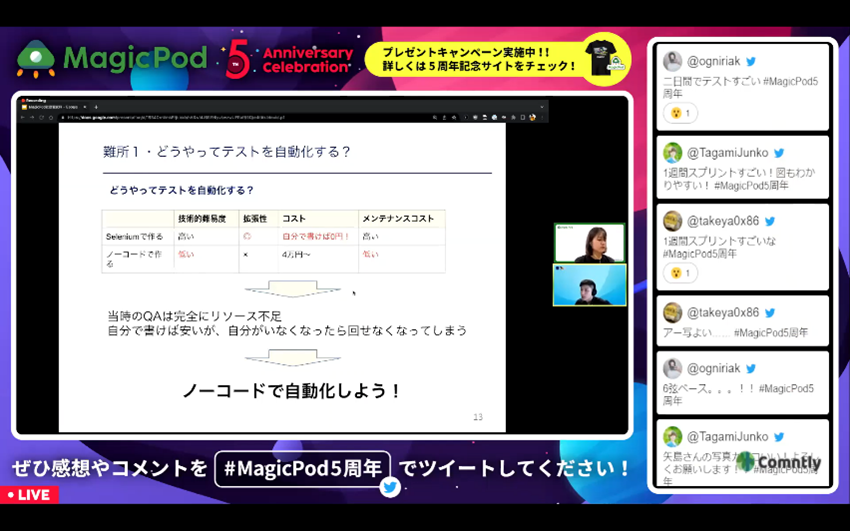
Task: Open @takeya0x86 avatar on アー写よい tweet
Action: click(x=673, y=313)
